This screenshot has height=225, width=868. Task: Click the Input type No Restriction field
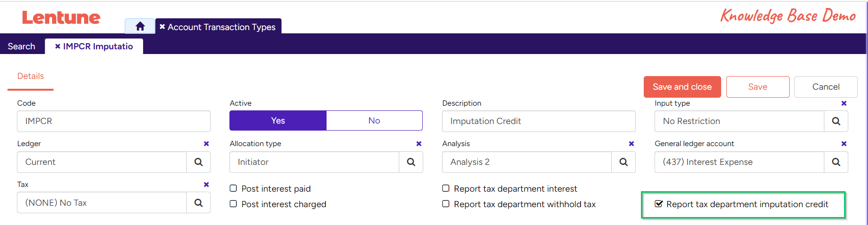739,121
